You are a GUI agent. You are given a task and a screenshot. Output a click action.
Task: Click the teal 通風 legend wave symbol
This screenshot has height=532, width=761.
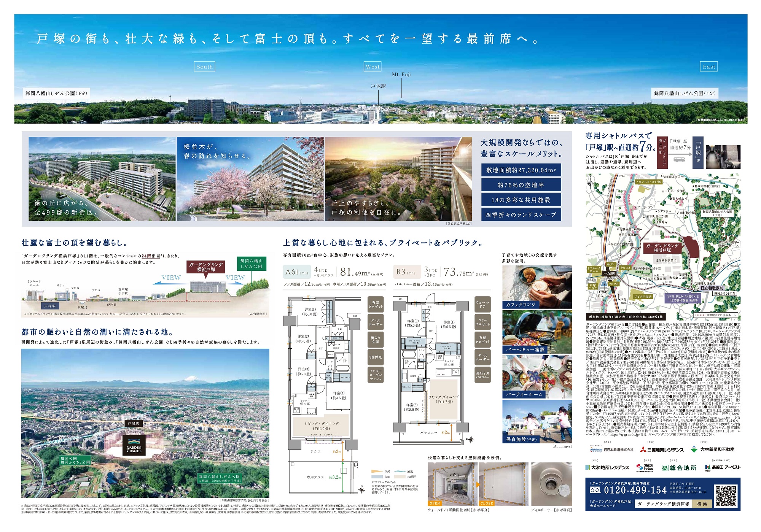pos(400,472)
